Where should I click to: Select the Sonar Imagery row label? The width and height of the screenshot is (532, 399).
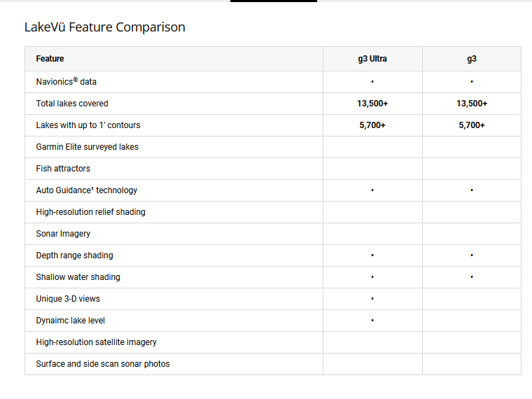[63, 234]
